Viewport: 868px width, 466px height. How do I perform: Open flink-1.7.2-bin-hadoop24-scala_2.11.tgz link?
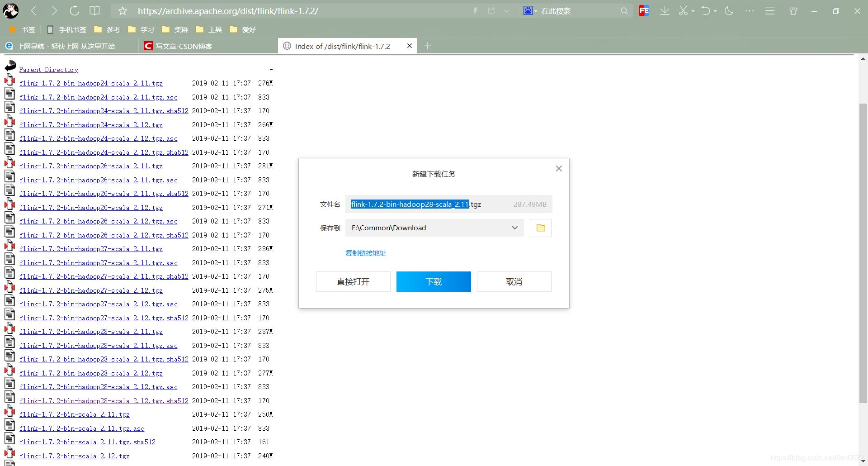click(91, 83)
